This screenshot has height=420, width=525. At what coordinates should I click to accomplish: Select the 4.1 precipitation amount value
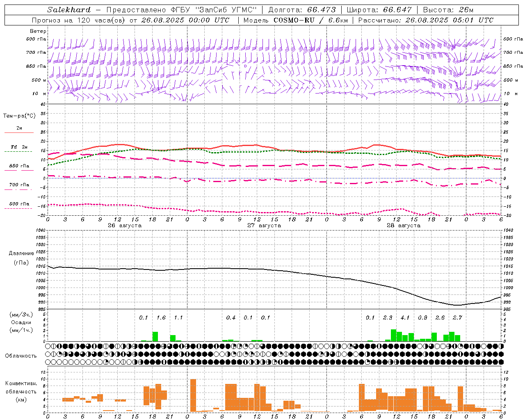(405, 318)
